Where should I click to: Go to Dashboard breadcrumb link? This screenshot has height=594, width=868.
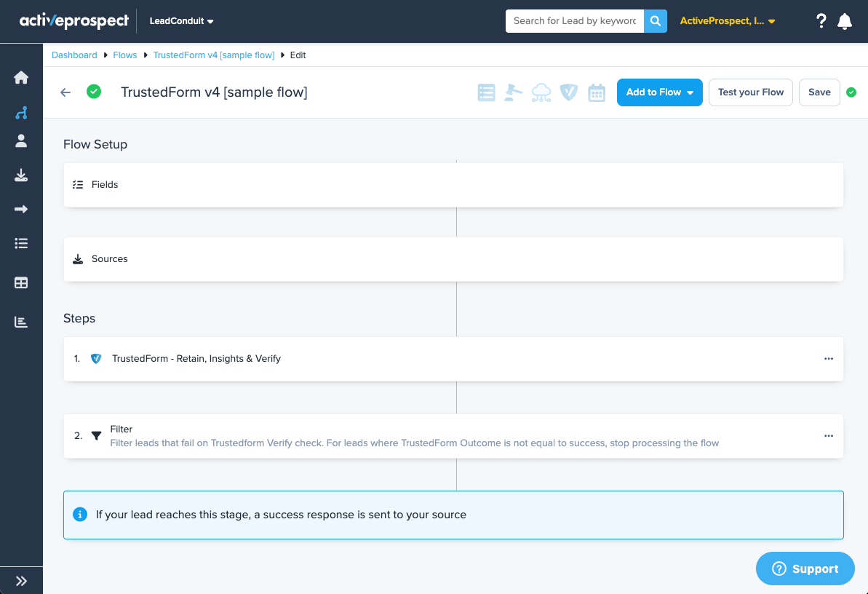pos(74,55)
